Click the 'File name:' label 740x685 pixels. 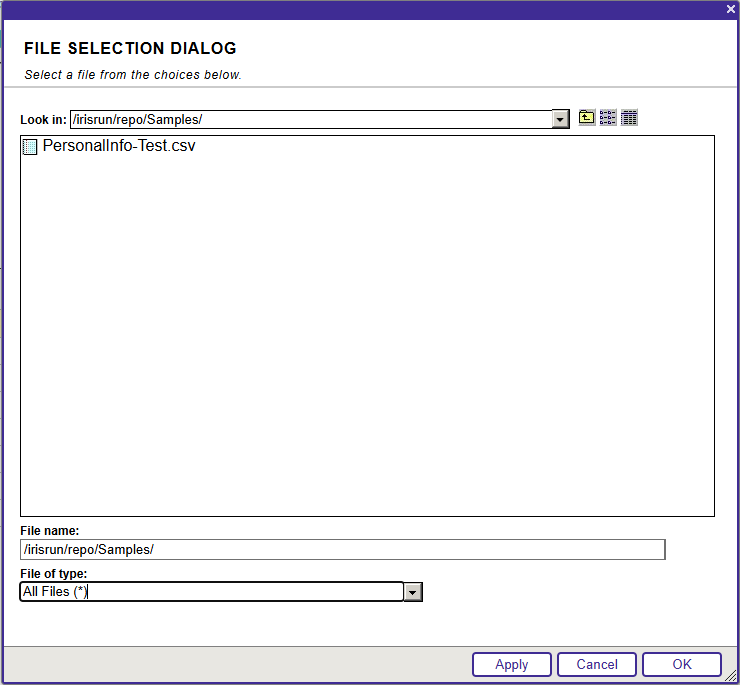(x=49, y=531)
